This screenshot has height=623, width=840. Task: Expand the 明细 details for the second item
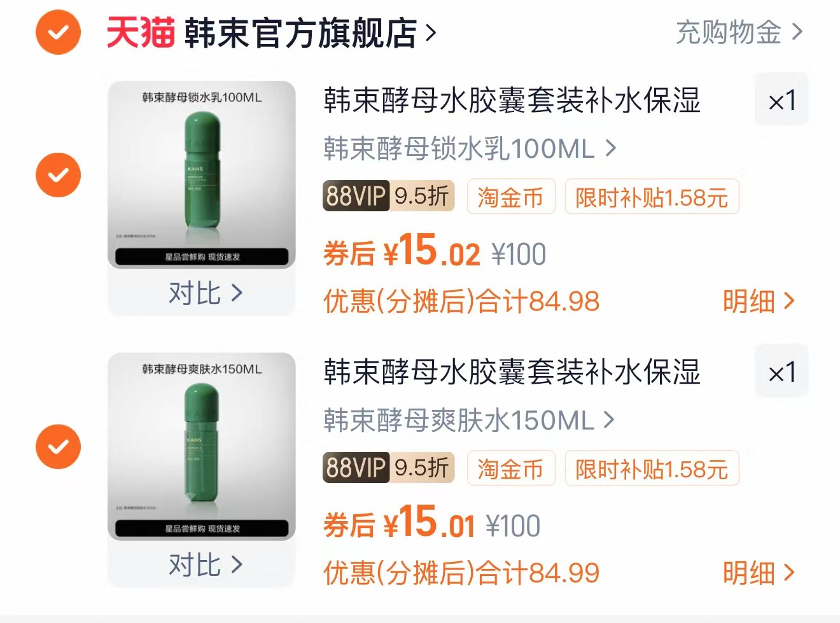[760, 573]
